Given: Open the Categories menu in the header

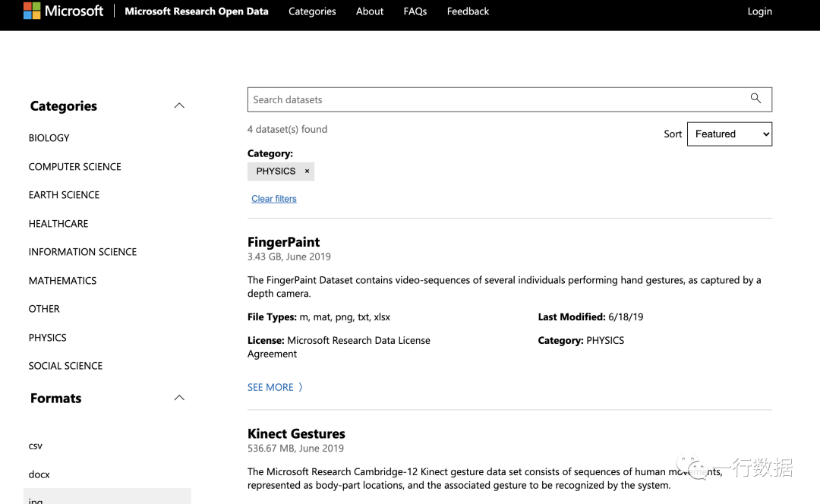Looking at the screenshot, I should pyautogui.click(x=312, y=11).
